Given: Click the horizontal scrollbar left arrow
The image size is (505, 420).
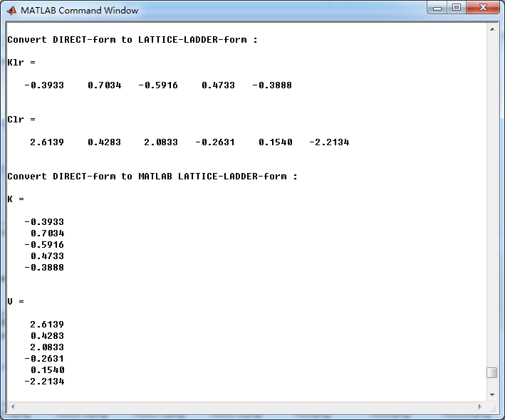Looking at the screenshot, I should [x=13, y=406].
